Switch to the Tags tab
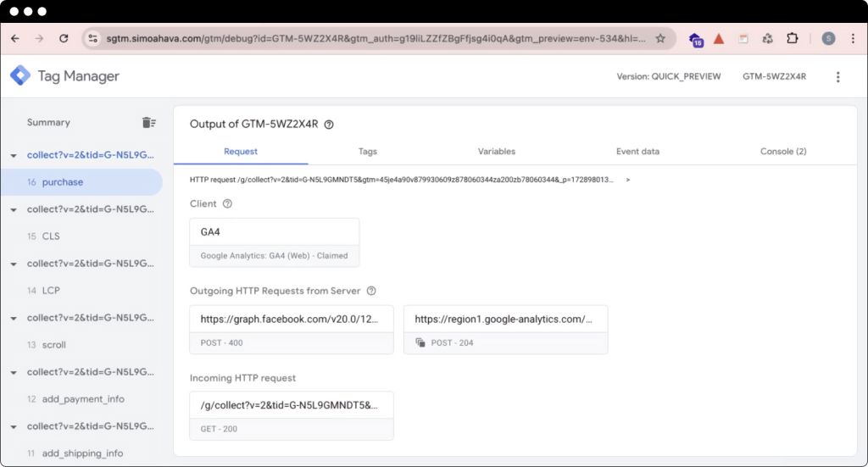This screenshot has width=868, height=467. coord(367,152)
